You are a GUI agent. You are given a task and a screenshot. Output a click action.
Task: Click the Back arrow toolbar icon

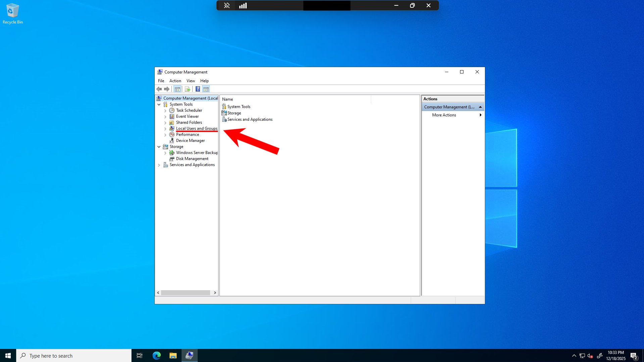159,89
